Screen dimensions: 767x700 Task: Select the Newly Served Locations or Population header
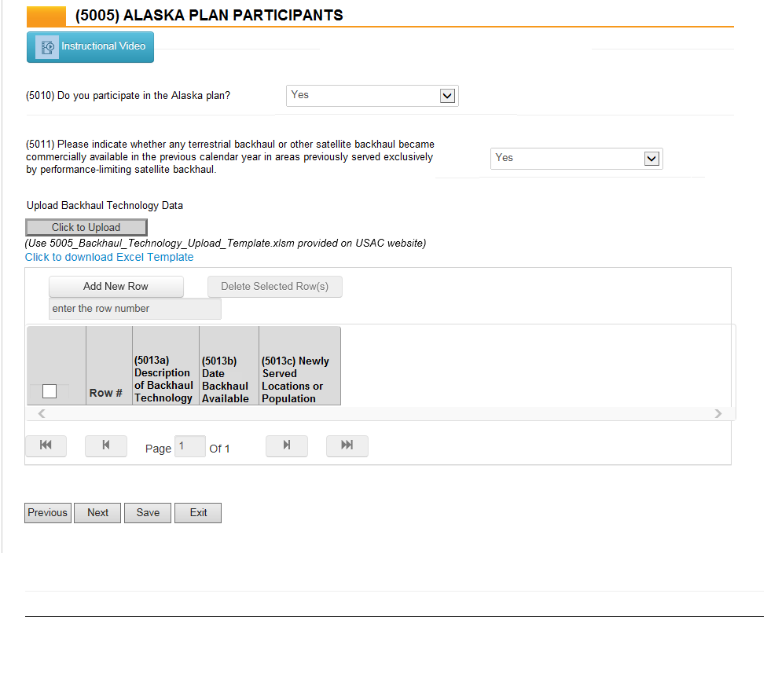tap(300, 366)
